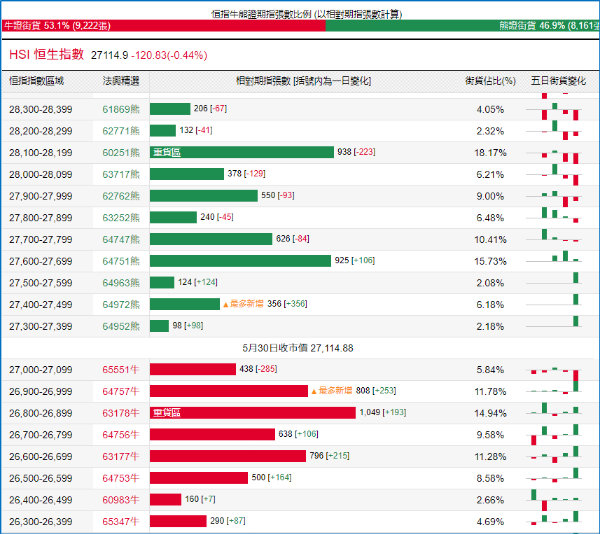Click the five-day chart for 26,400-26,499
This screenshot has width=600, height=534.
point(554,500)
